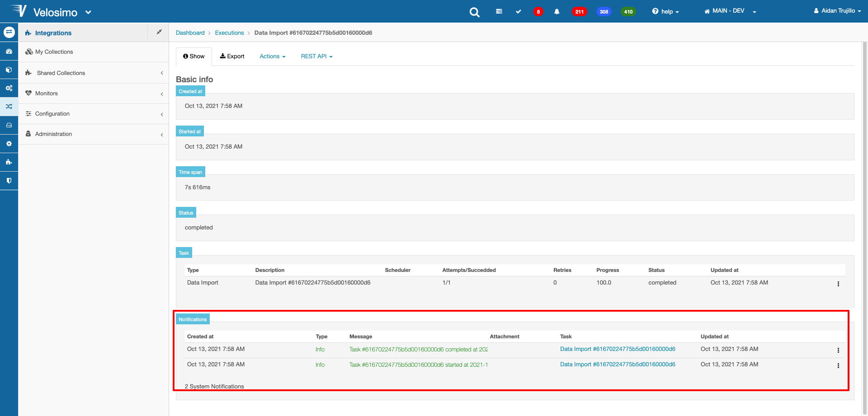Select the Show tab
The height and width of the screenshot is (416, 868).
click(x=194, y=56)
